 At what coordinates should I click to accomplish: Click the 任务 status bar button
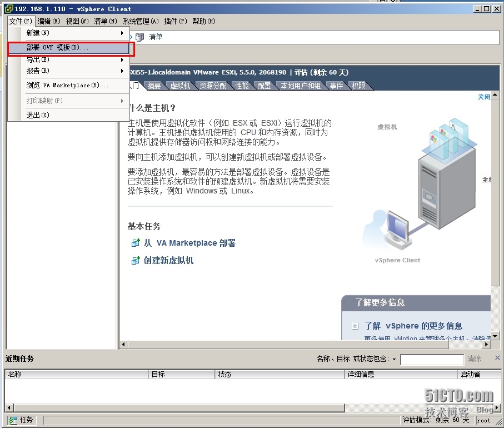click(x=22, y=420)
